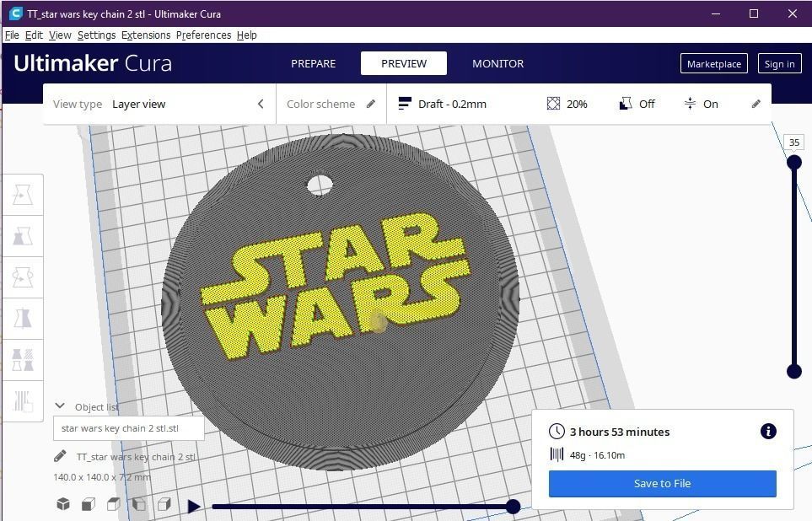Click the Sign in button
The height and width of the screenshot is (521, 812).
pyautogui.click(x=779, y=64)
